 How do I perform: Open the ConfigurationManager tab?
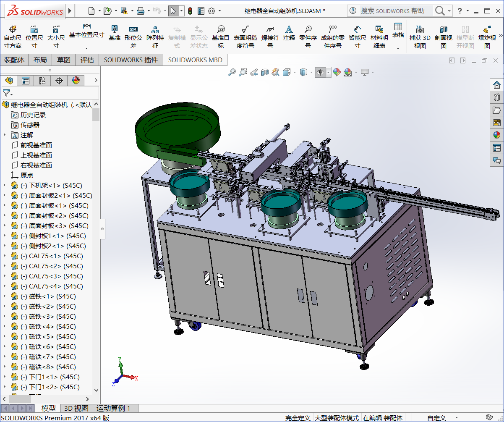[42, 80]
